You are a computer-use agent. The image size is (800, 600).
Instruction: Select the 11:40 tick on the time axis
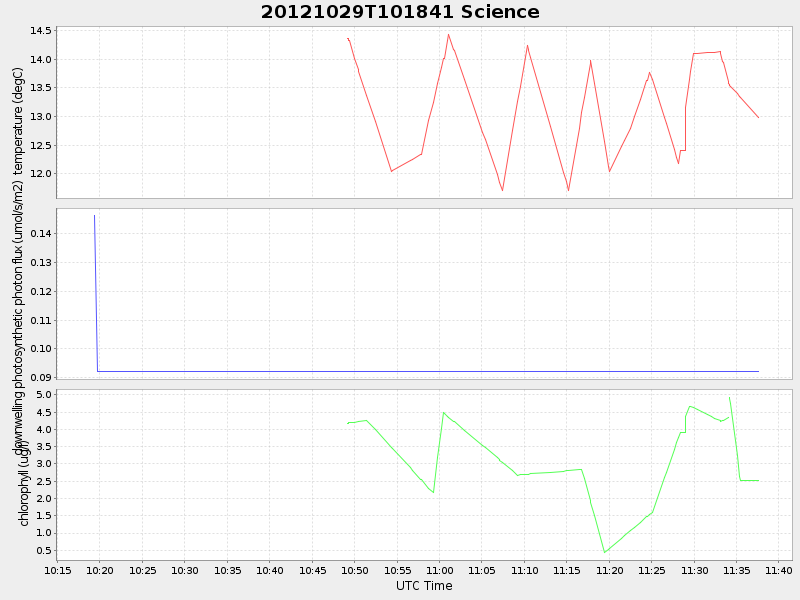coord(779,570)
